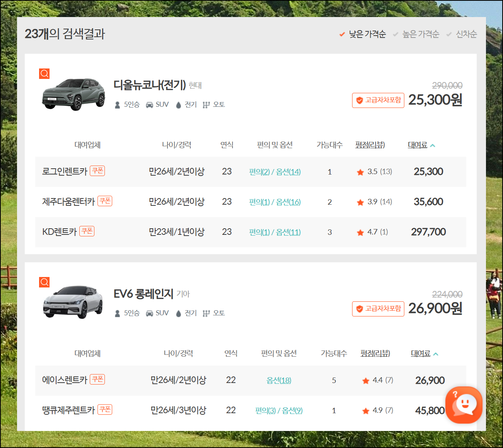This screenshot has height=448, width=503.
Task: Click the 디올뉴코나(전기) title
Action: click(x=150, y=85)
